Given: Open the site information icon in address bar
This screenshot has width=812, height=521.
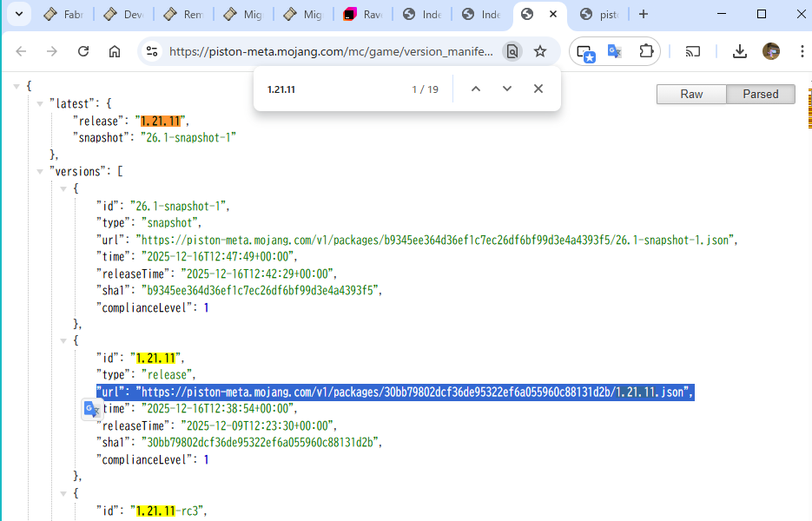Looking at the screenshot, I should [152, 51].
